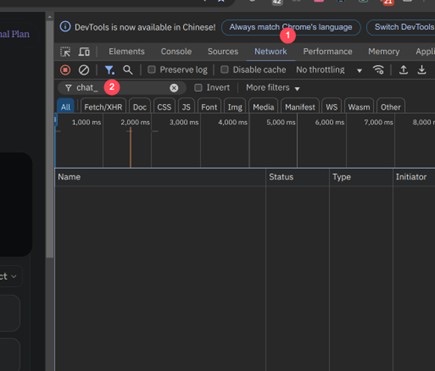Click the 5,000 ms timeline label
Screen dimensions: 435x371
281,122
